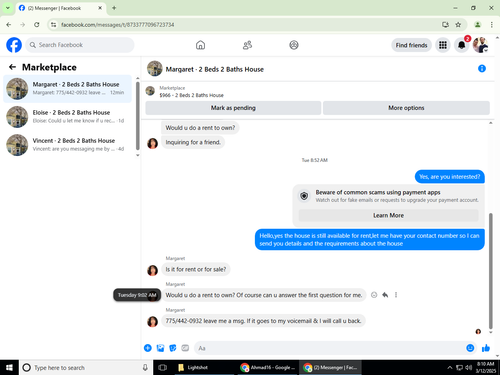500x375 pixels.
Task: Click the reply arrow on Margaret's message
Action: point(385,295)
